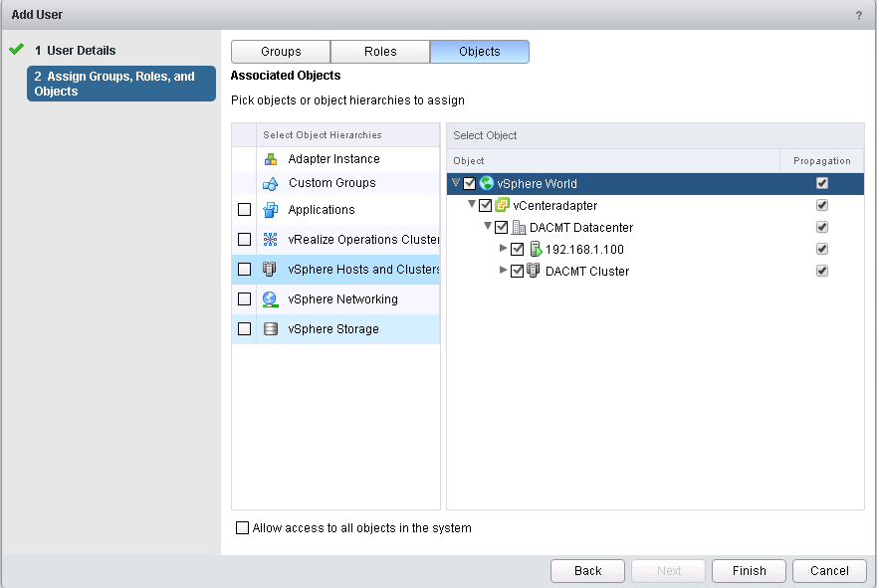877x588 pixels.
Task: Collapse the vSphere World tree node
Action: pos(456,182)
